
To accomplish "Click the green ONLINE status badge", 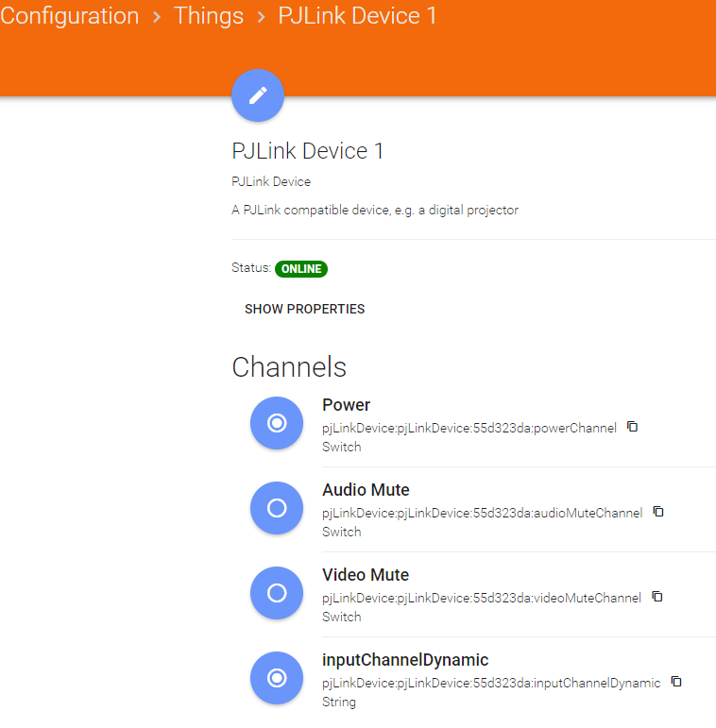I will pos(301,269).
